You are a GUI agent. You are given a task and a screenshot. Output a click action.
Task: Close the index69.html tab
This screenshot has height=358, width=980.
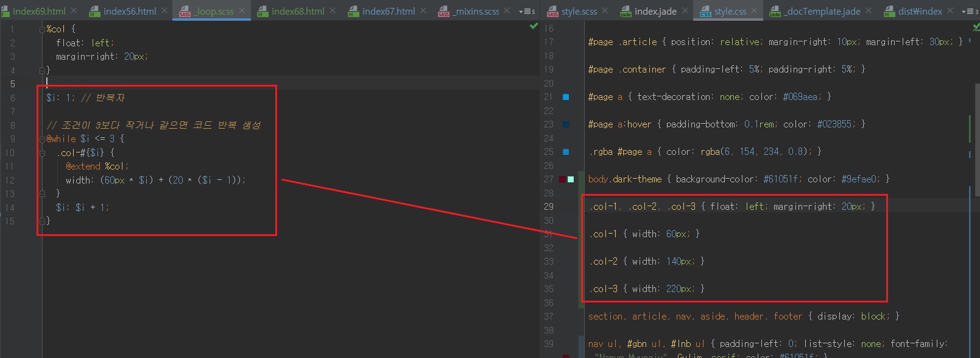(74, 11)
